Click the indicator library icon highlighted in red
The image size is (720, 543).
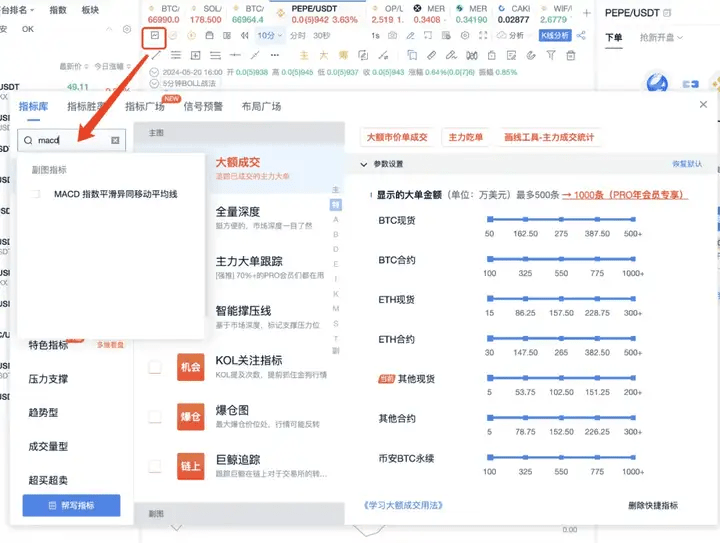pyautogui.click(x=154, y=35)
